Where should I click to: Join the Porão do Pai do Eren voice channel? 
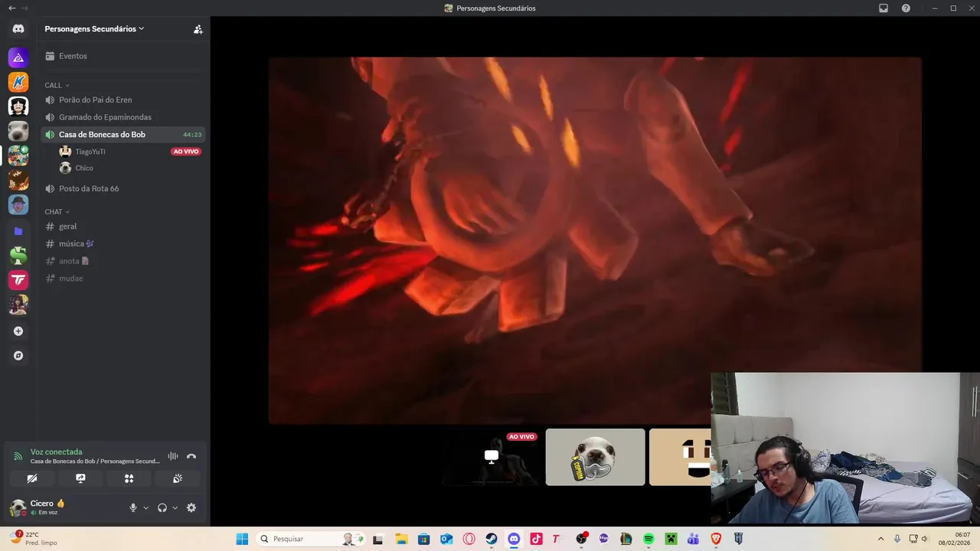[122, 99]
